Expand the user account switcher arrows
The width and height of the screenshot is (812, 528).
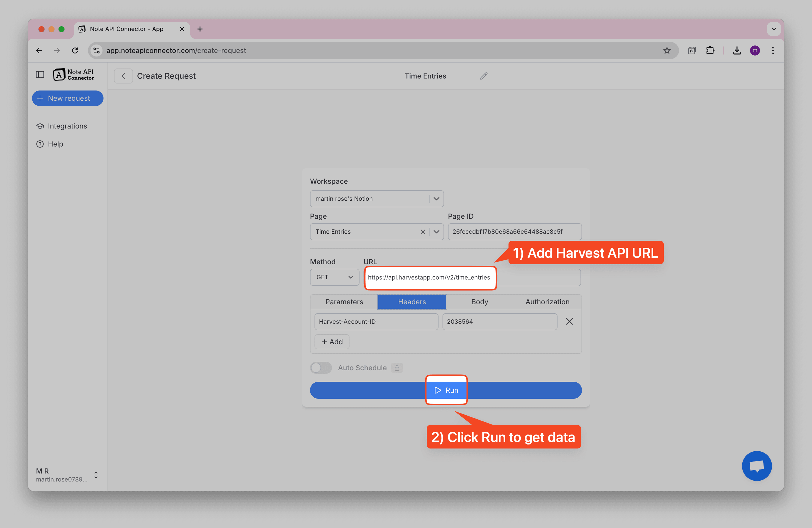[96, 475]
